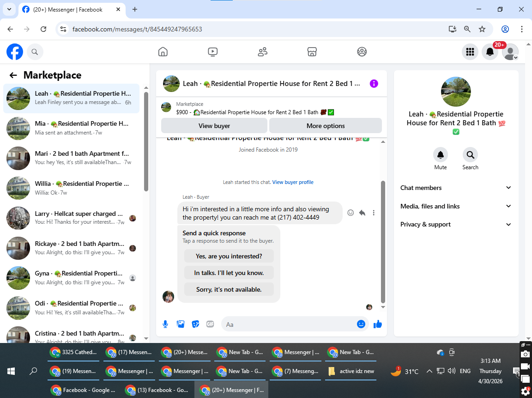This screenshot has height=398, width=532.
Task: Click the back arrow beside Marketplace
Action: pos(13,75)
